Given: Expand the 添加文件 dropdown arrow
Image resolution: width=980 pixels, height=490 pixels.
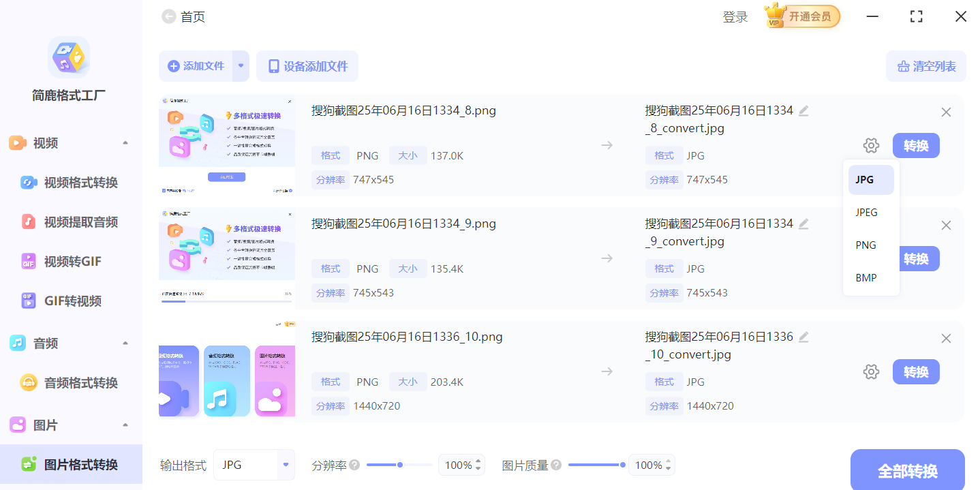Looking at the screenshot, I should click(x=241, y=66).
